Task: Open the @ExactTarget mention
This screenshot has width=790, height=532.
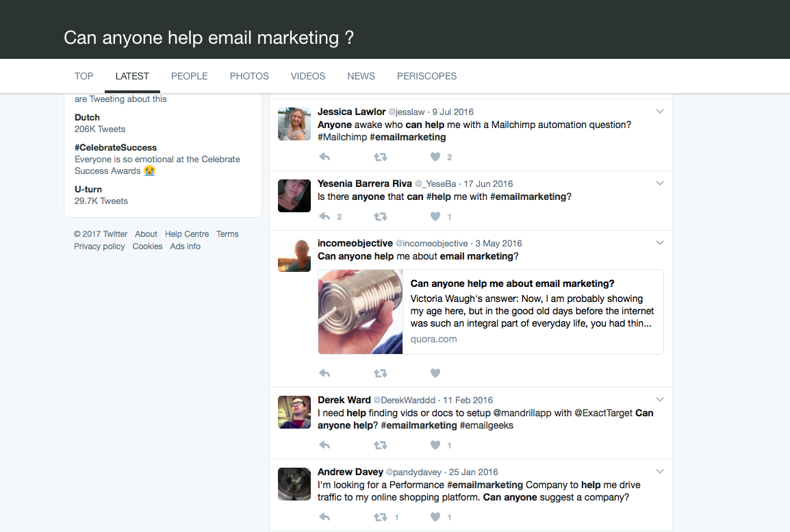Action: point(604,413)
